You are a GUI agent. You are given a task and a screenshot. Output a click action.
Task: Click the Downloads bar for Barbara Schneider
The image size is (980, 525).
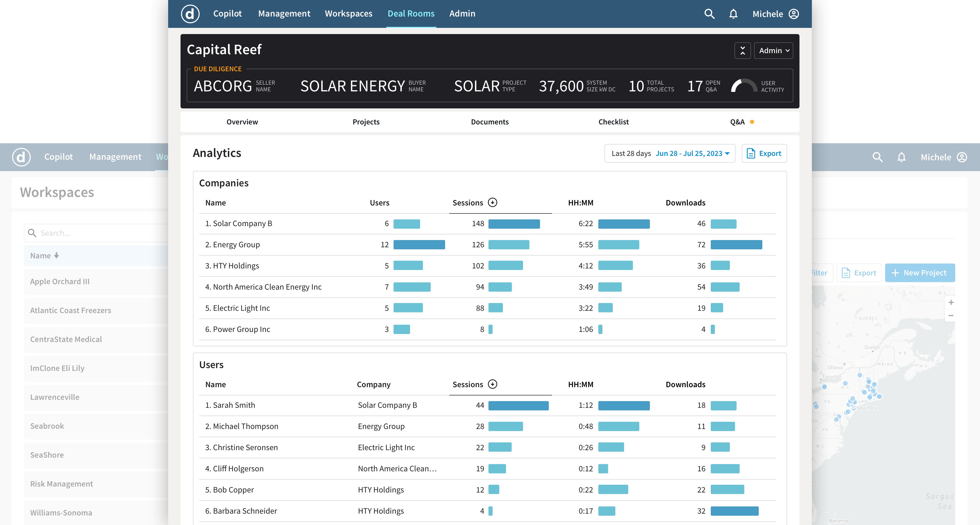734,511
